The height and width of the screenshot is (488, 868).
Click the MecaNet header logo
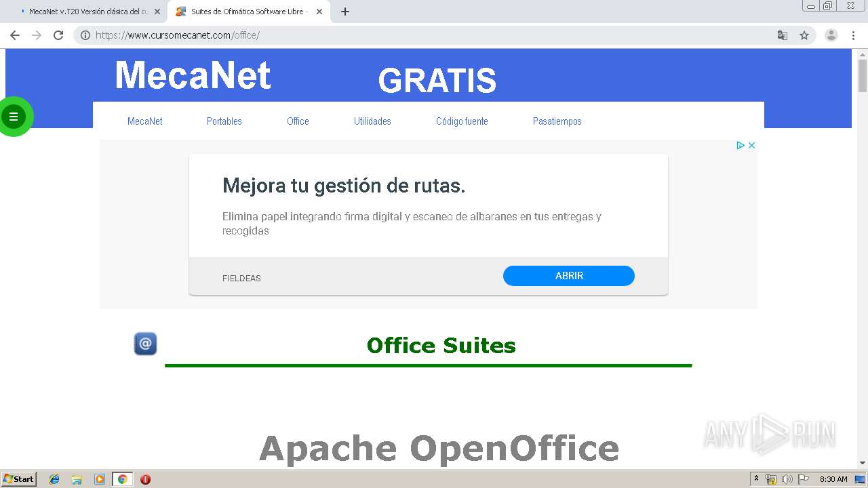point(193,75)
